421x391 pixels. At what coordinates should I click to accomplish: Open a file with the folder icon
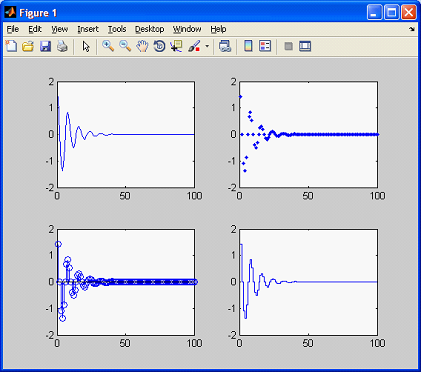[x=28, y=46]
